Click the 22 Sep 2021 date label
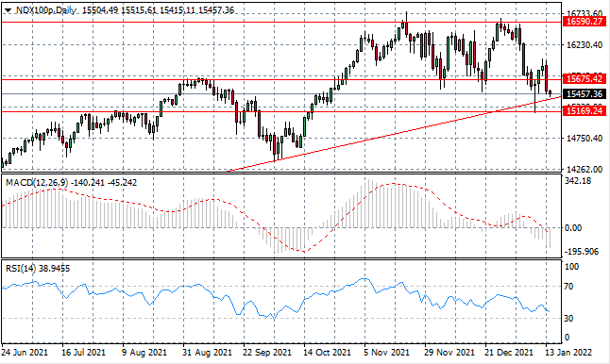 point(267,353)
